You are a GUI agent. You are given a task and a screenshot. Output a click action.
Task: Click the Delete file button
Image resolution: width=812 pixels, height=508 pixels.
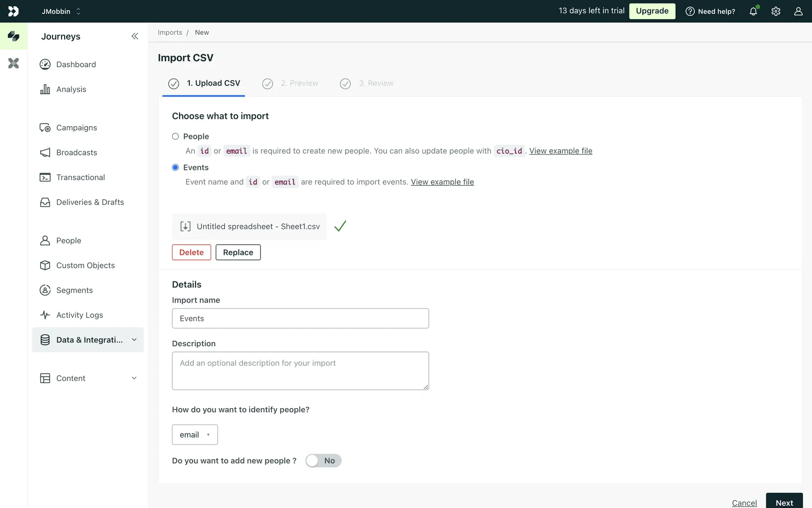pos(191,252)
